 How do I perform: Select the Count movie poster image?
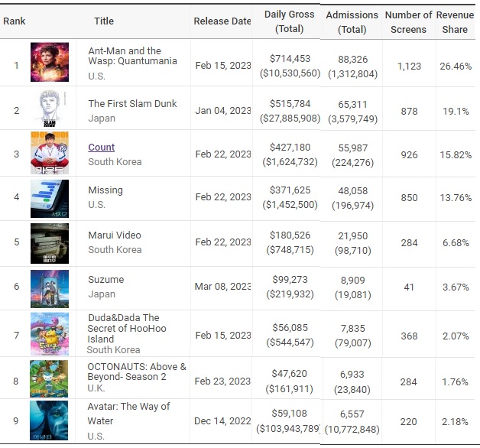coord(50,153)
